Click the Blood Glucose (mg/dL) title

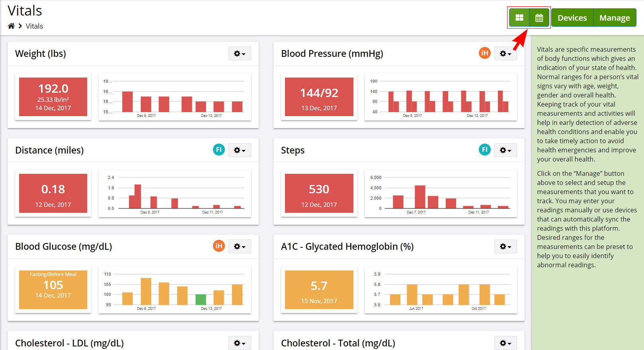point(64,247)
